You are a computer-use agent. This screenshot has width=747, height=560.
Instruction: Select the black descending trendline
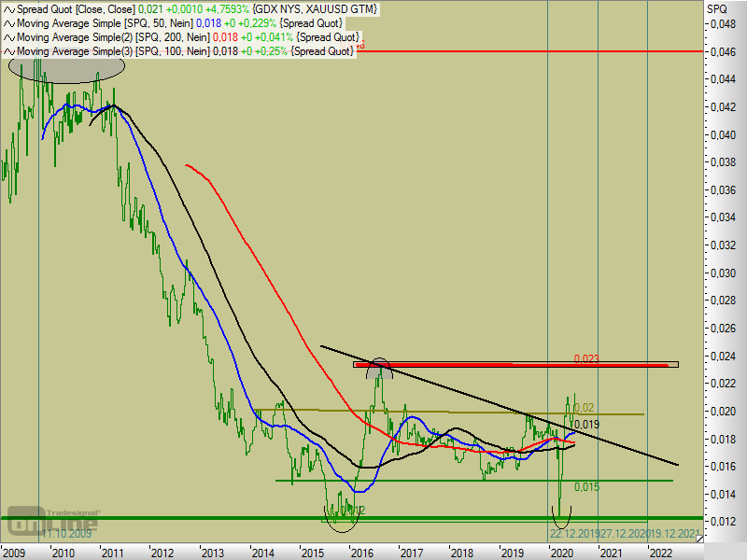tap(500, 405)
